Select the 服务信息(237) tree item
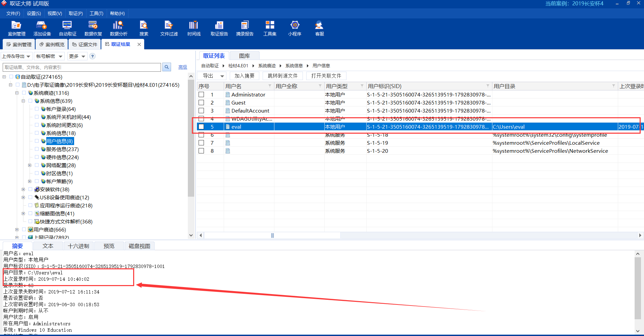644x336 pixels. [62, 149]
